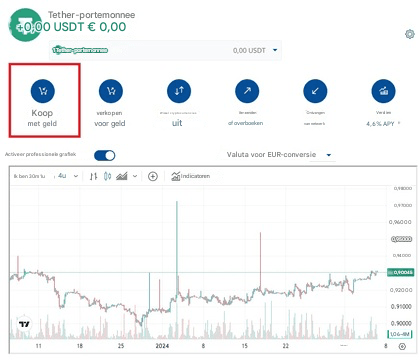Expand the chart style chevron
This screenshot has height=360, width=420.
point(135,176)
